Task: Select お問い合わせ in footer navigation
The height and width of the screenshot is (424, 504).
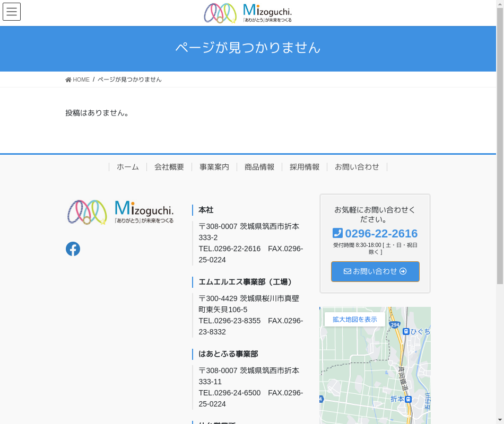Action: pos(357,167)
